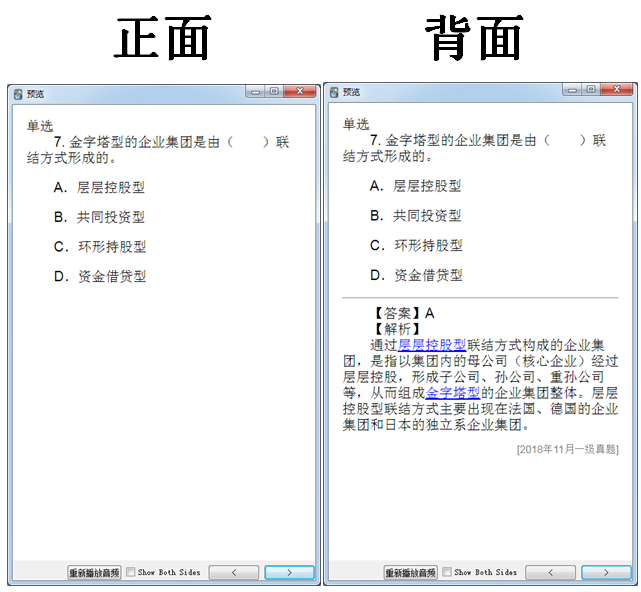The image size is (641, 592).
Task: Click the question 7 text in right window
Action: [474, 148]
